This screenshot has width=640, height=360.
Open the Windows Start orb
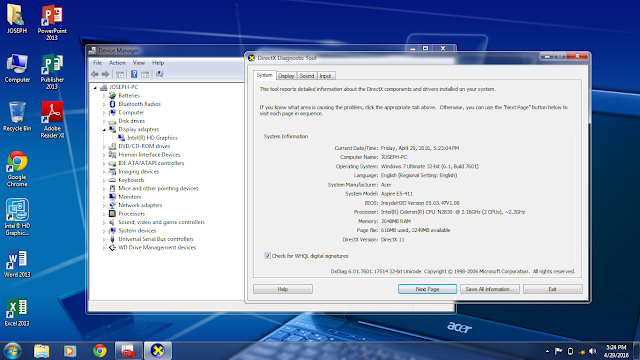tap(13, 351)
